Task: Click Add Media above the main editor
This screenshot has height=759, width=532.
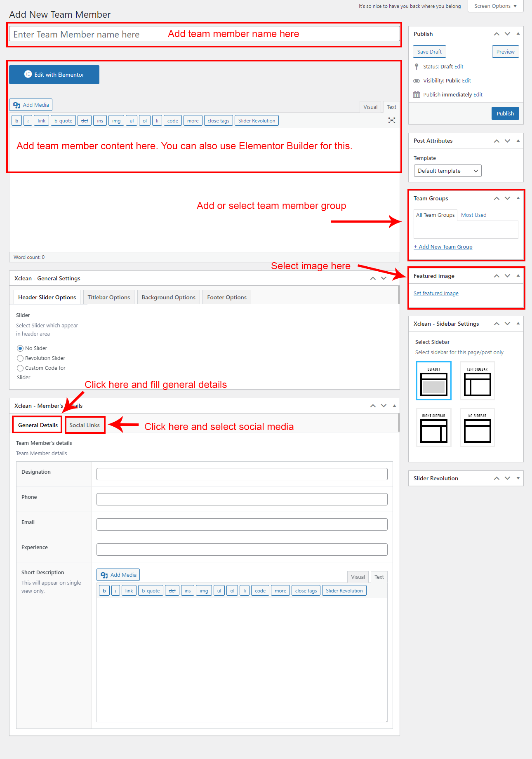Action: [x=31, y=105]
